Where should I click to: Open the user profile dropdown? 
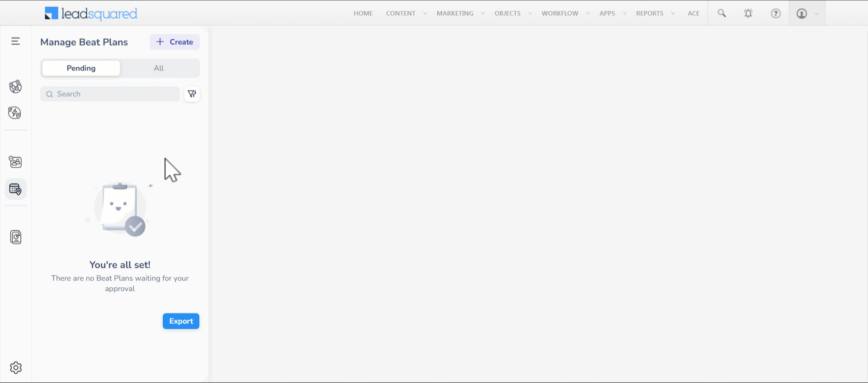click(x=807, y=14)
